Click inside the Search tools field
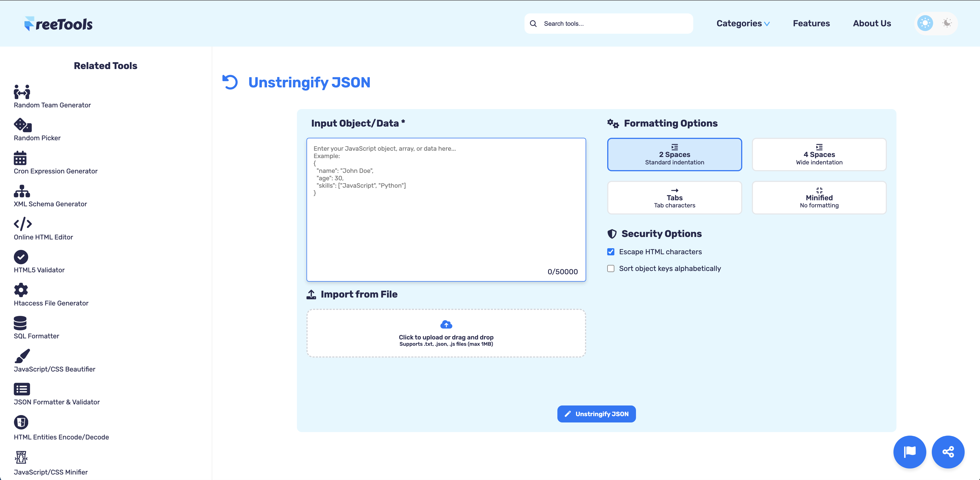This screenshot has width=980, height=480. pyautogui.click(x=609, y=23)
